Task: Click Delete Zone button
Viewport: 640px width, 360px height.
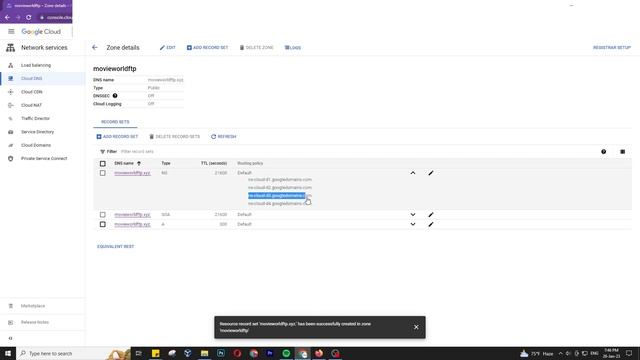Action: tap(256, 48)
